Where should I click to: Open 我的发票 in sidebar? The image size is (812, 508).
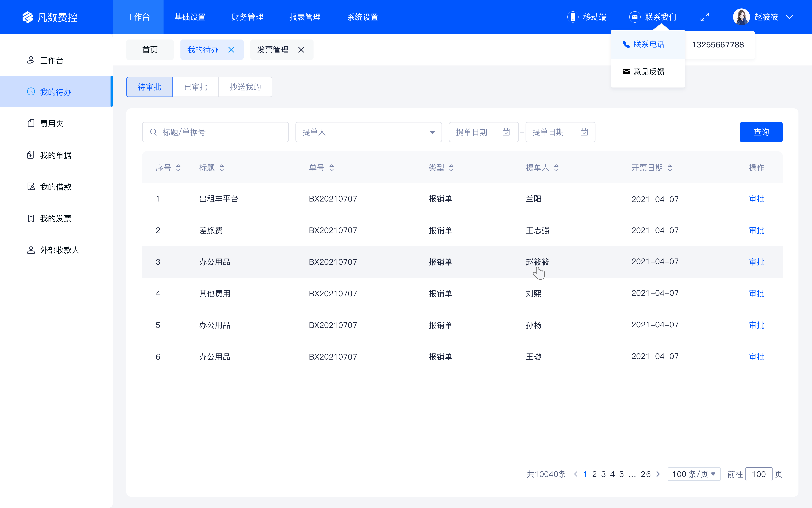point(56,218)
